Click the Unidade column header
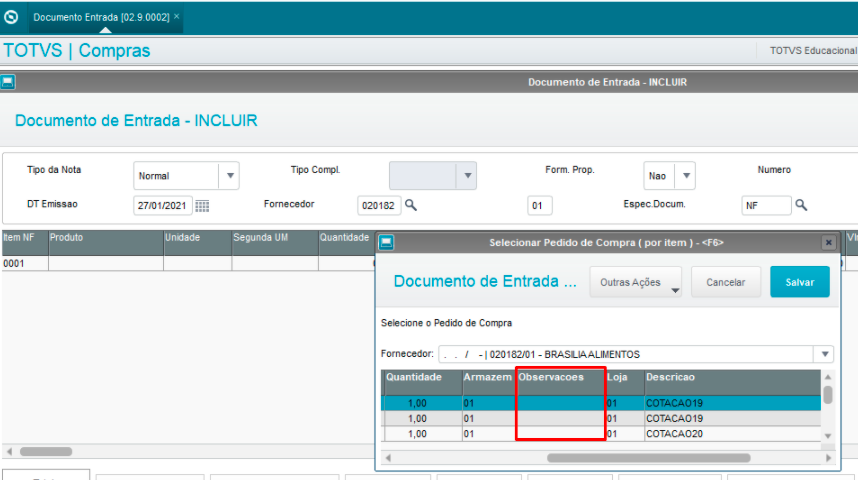 click(198, 243)
